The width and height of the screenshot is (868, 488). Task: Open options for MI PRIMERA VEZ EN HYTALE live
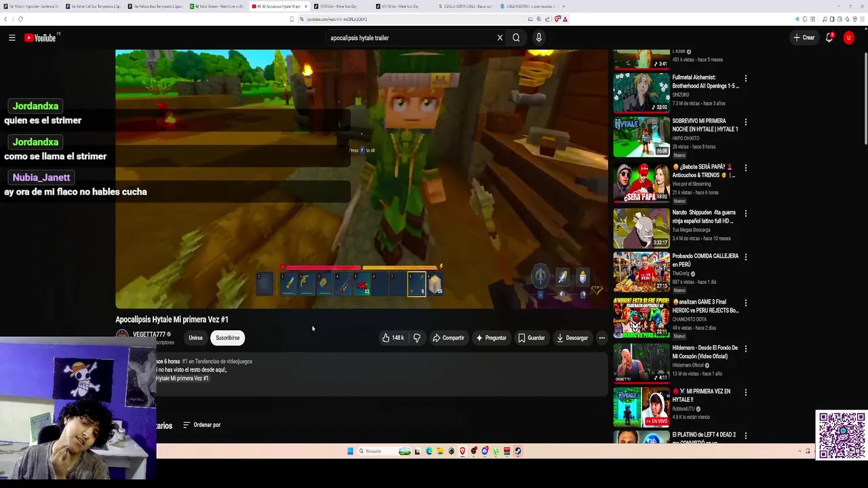coord(745,392)
